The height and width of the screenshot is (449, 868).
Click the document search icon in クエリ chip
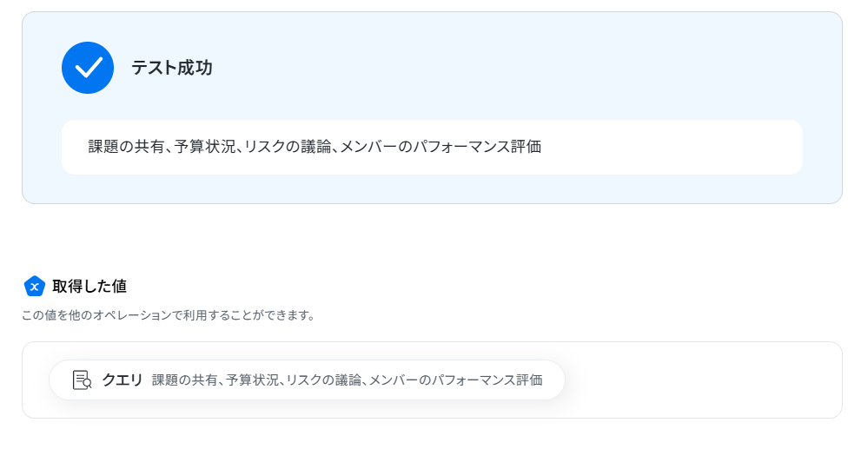[82, 380]
